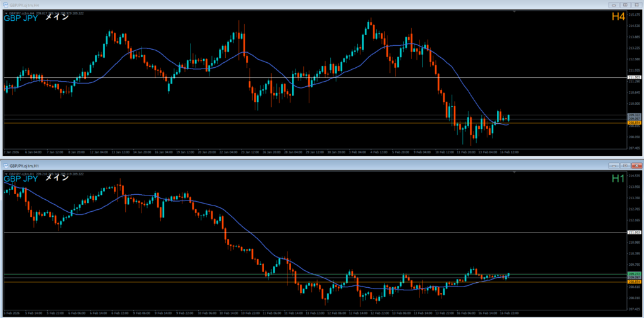The image size is (644, 318).
Task: Select the green price label on H1 axis
Action: pyautogui.click(x=634, y=274)
